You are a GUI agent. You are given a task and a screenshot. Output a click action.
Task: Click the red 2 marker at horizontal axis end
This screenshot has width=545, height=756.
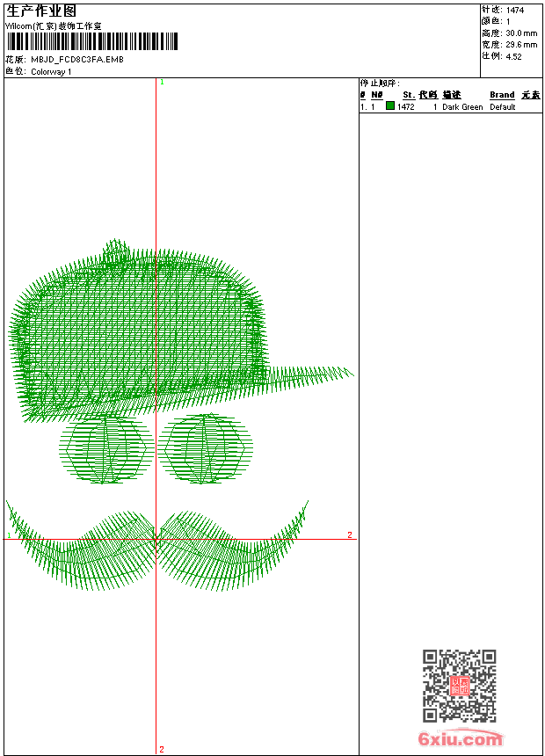pos(350,534)
